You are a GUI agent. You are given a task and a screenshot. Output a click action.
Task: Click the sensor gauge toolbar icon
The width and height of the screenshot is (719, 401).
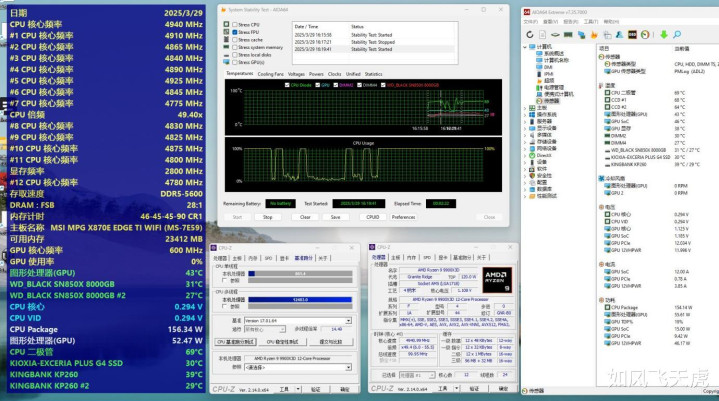pyautogui.click(x=645, y=34)
